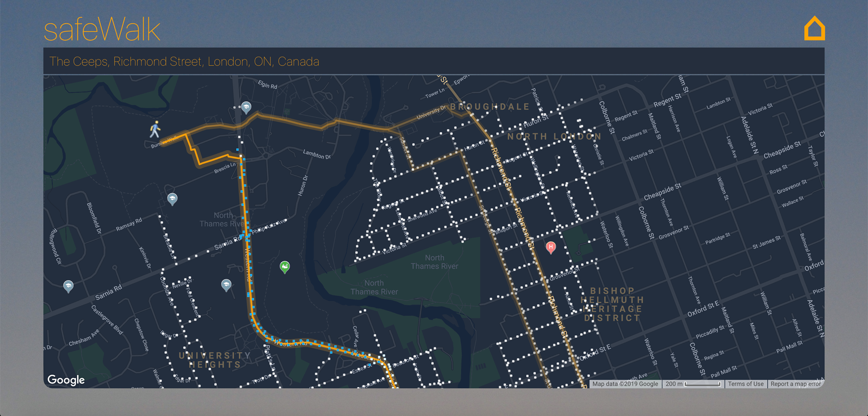868x416 pixels.
Task: Open the orange home icon
Action: 815,28
